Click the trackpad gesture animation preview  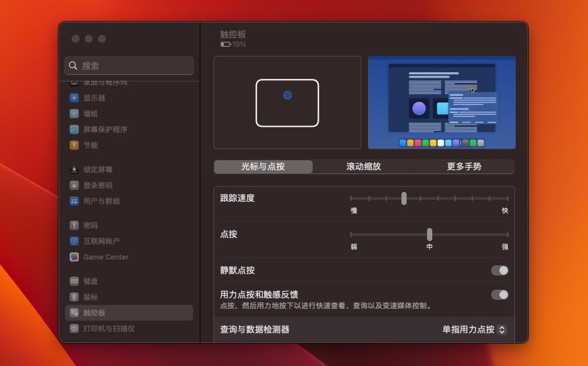click(287, 103)
